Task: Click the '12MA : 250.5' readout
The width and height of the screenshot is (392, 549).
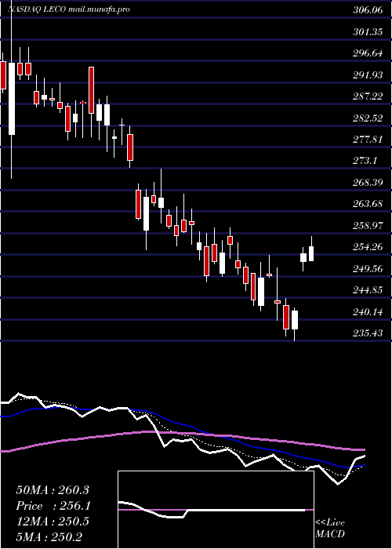Action: pyautogui.click(x=53, y=522)
